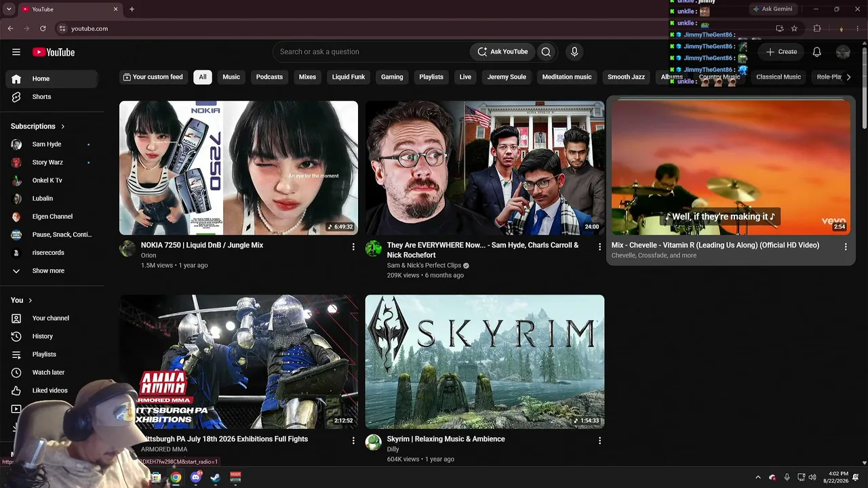868x488 pixels.
Task: Click the Chrome address bar
Action: point(414,28)
